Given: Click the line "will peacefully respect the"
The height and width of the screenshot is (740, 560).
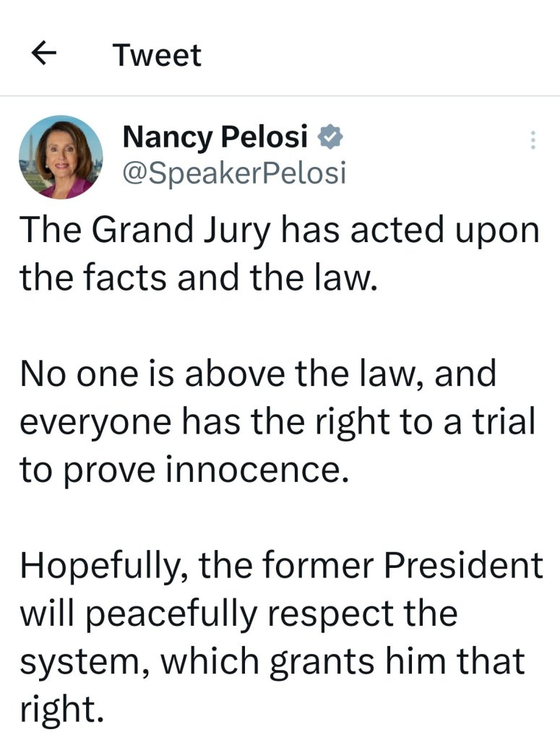Looking at the screenshot, I should [x=238, y=614].
